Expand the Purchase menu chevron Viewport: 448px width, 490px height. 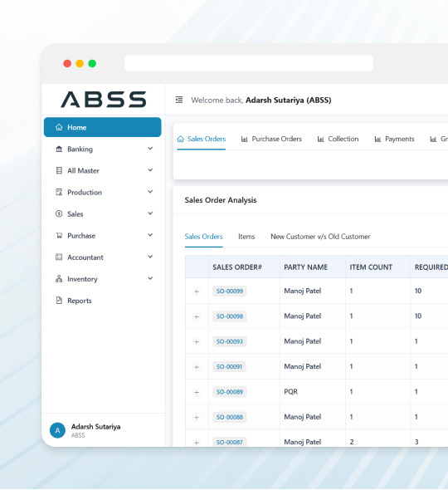pyautogui.click(x=150, y=235)
